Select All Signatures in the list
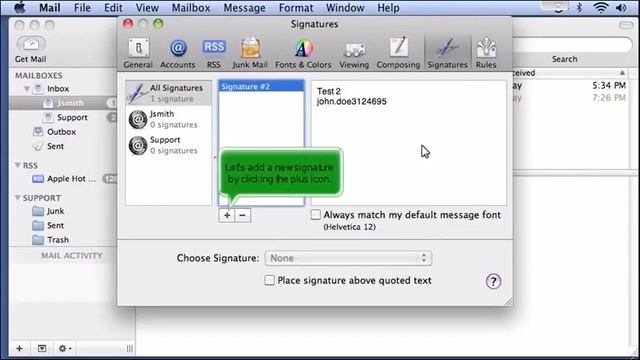This screenshot has height=360, width=640. tap(168, 93)
